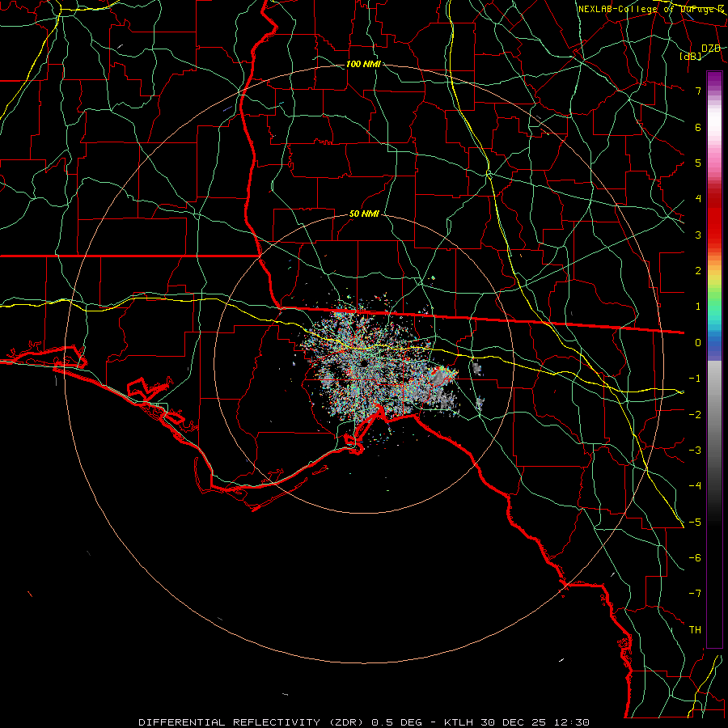Select the 2 dB label on the scale
Screen dimensions: 728x728
coord(698,271)
